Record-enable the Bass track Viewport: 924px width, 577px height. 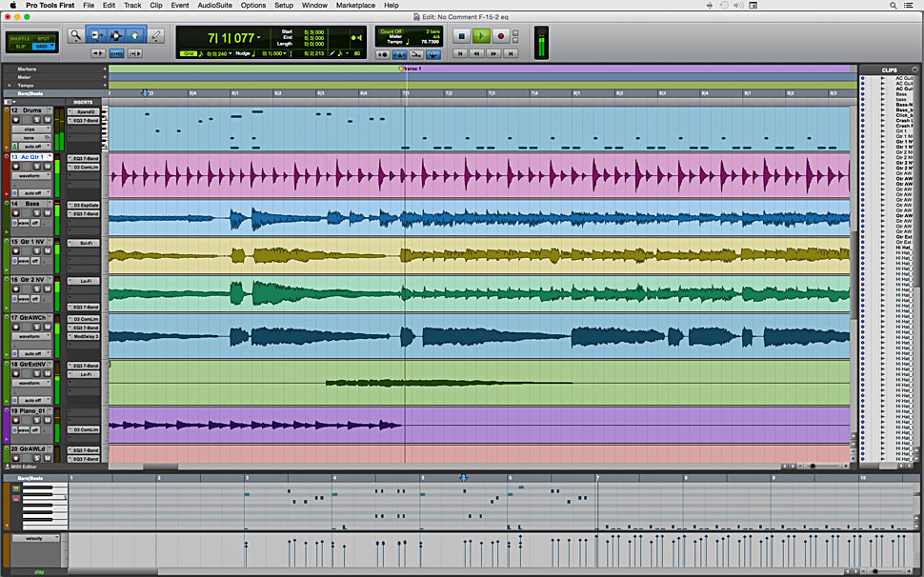tap(14, 213)
